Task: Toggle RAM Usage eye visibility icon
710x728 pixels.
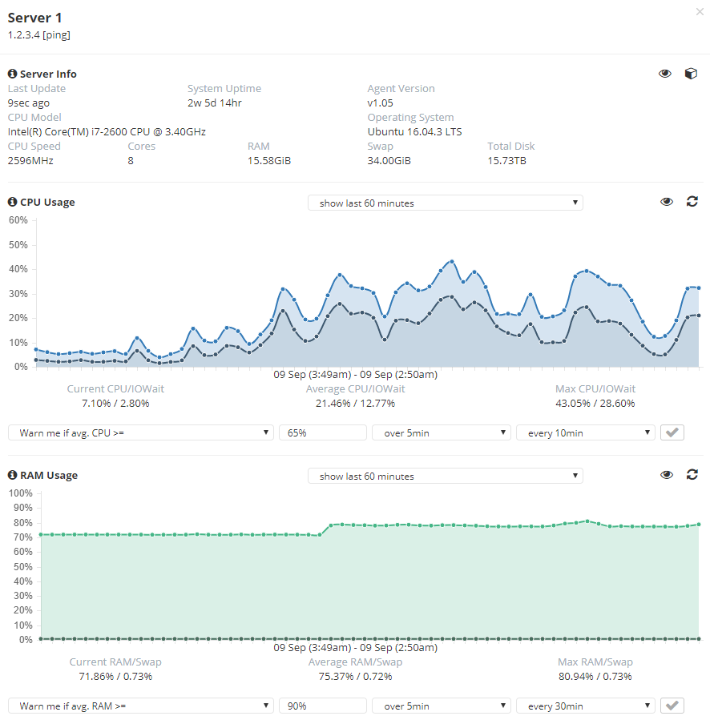Action: point(667,474)
